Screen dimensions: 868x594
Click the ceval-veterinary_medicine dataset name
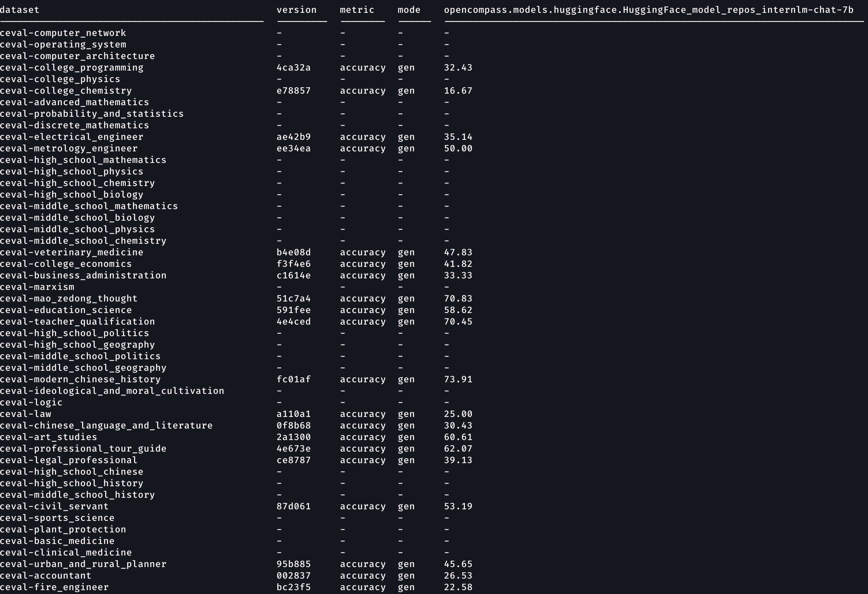click(71, 252)
